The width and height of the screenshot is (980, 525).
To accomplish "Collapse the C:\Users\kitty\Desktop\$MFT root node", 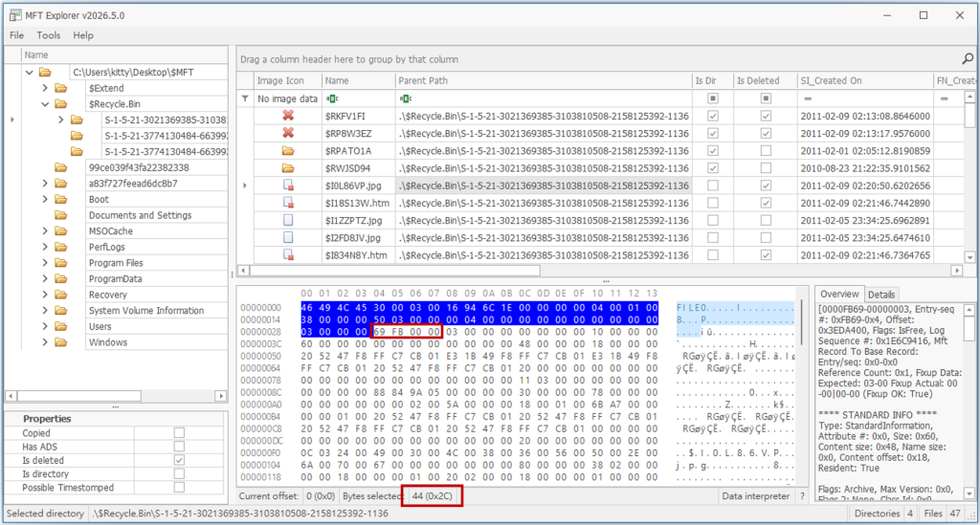I will tap(30, 73).
